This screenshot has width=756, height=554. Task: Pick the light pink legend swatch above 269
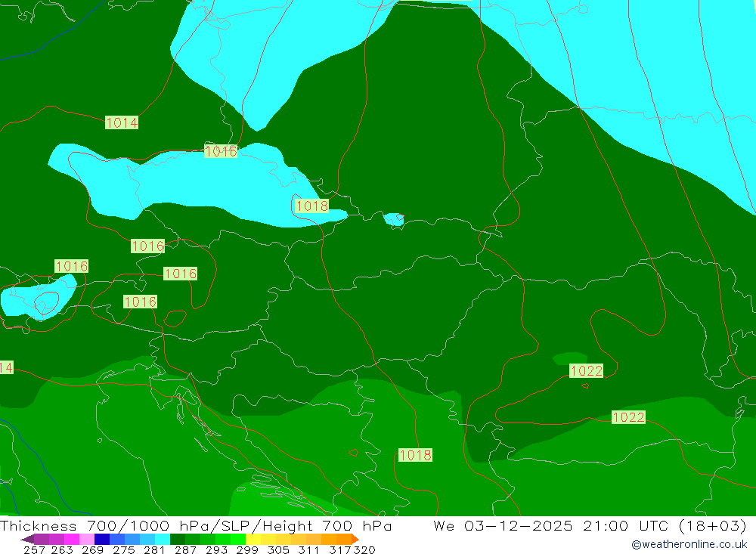coord(87,539)
